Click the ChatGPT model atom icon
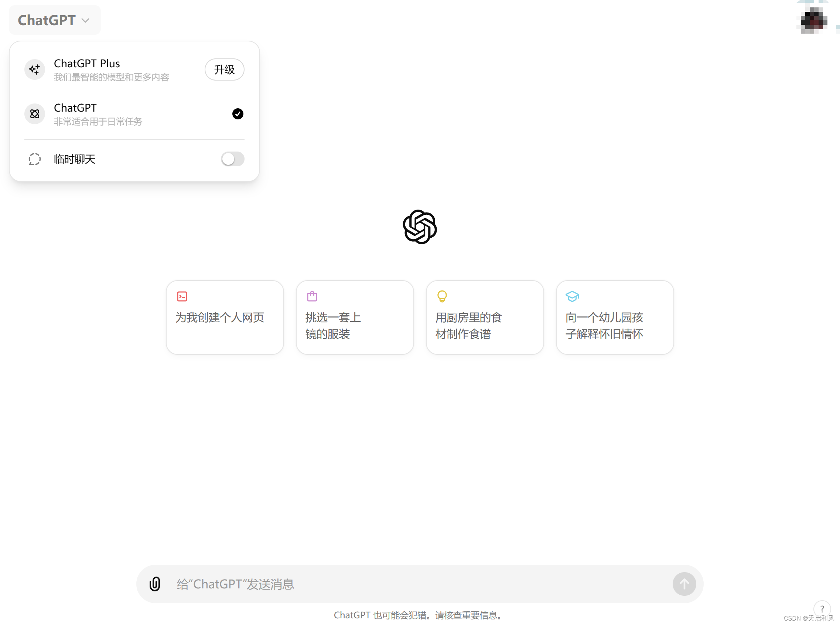Image resolution: width=840 pixels, height=625 pixels. [34, 114]
